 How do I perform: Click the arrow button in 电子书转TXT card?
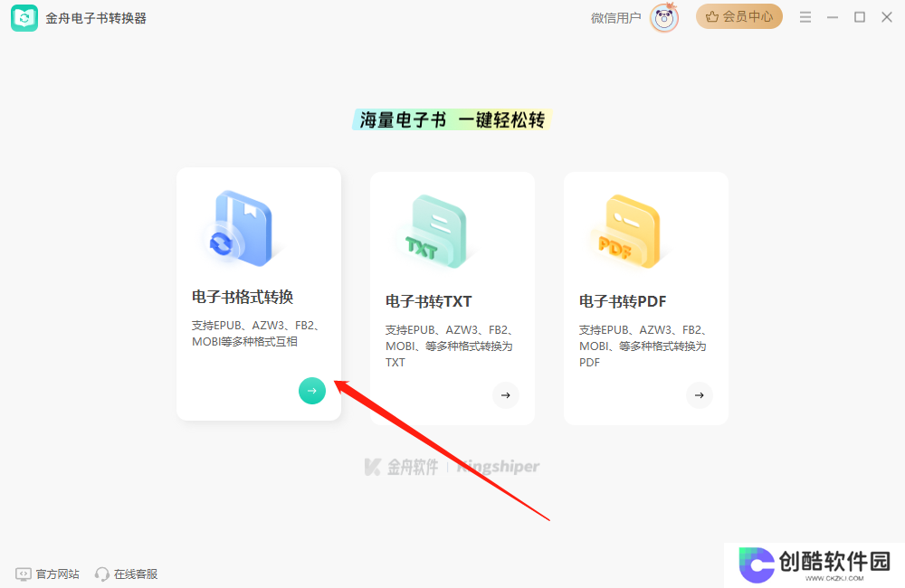[x=506, y=395]
